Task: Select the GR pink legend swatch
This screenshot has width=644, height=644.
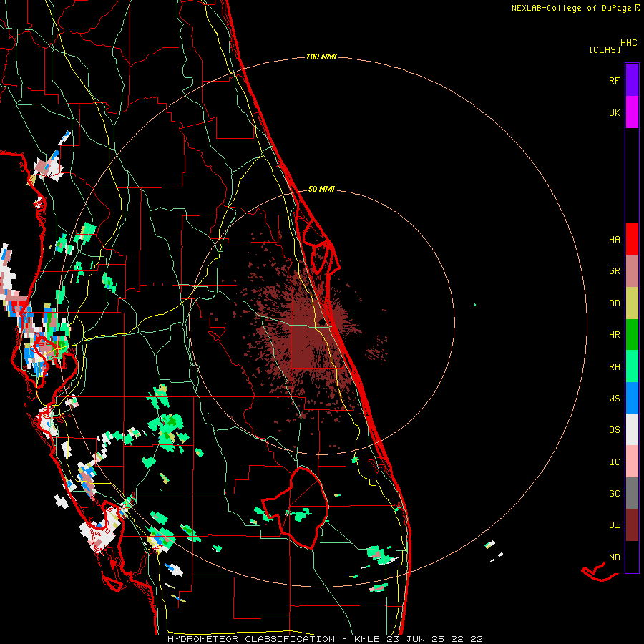Action: click(x=632, y=271)
